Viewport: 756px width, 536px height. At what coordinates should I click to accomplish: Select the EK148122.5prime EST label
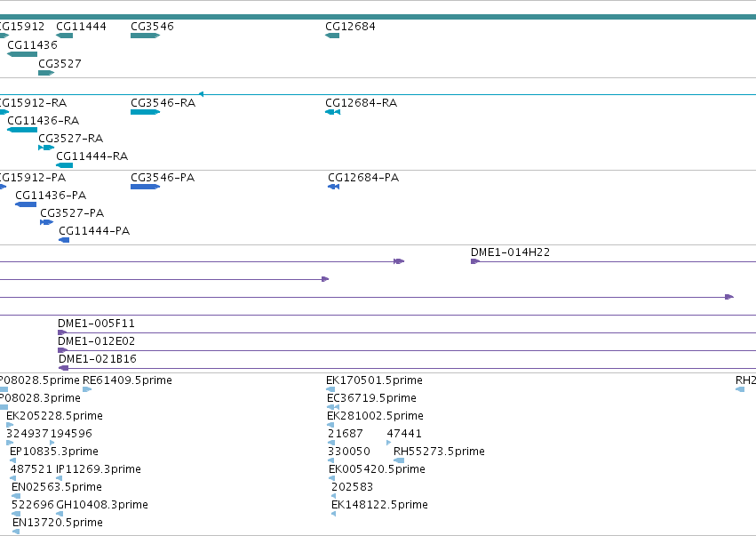(x=379, y=505)
